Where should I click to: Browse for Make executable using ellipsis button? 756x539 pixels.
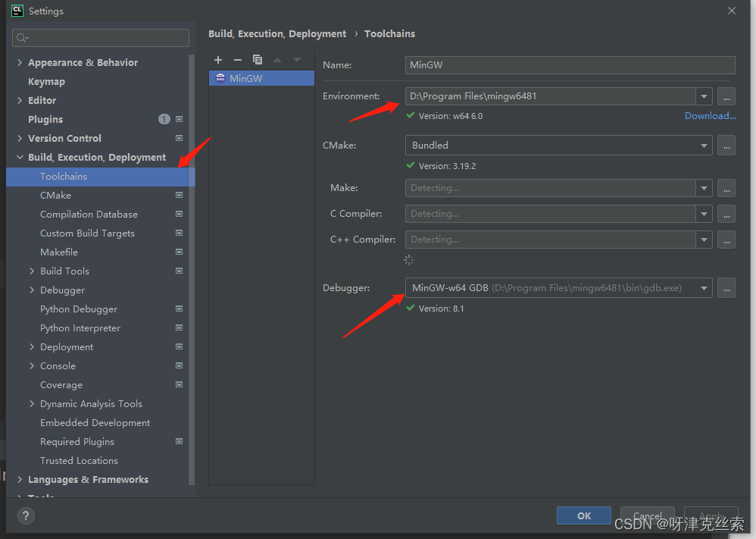click(x=726, y=188)
